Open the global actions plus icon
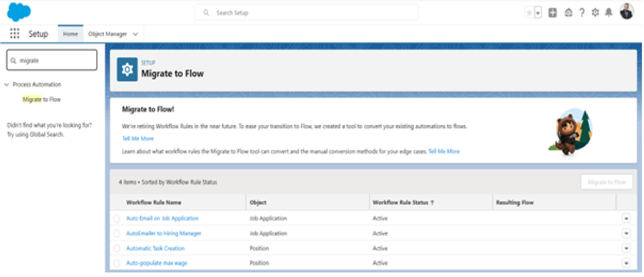 point(552,13)
